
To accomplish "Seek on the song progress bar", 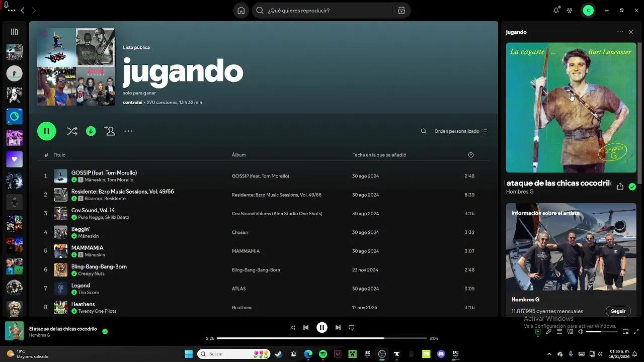I will [322, 338].
